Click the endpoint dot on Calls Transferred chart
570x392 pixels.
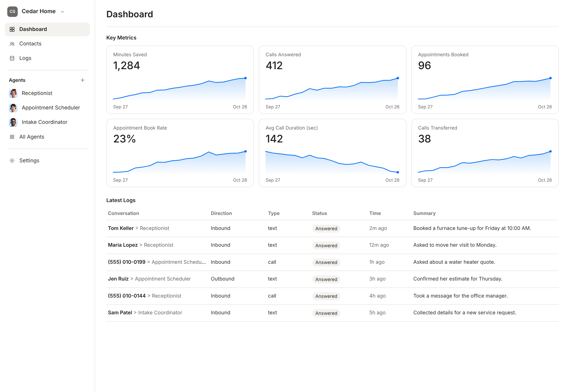(550, 151)
